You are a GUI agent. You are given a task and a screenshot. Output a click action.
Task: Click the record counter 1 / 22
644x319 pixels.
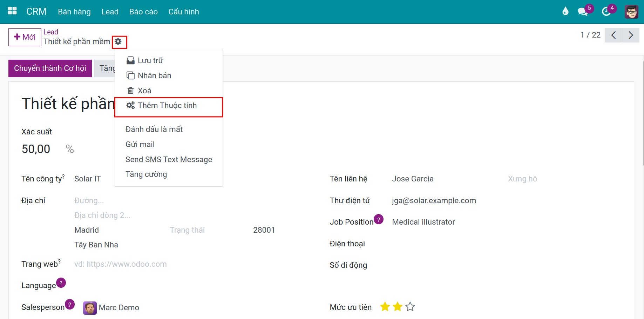coord(591,35)
